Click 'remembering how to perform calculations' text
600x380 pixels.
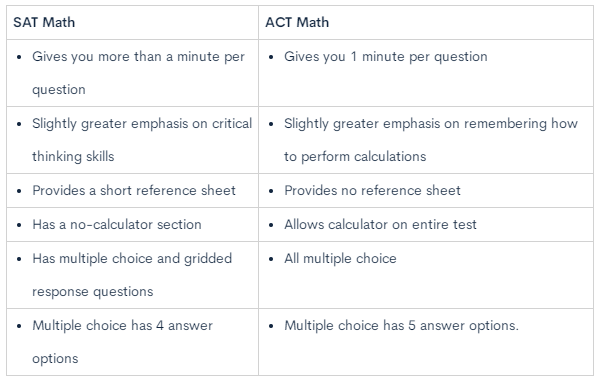pyautogui.click(x=430, y=140)
